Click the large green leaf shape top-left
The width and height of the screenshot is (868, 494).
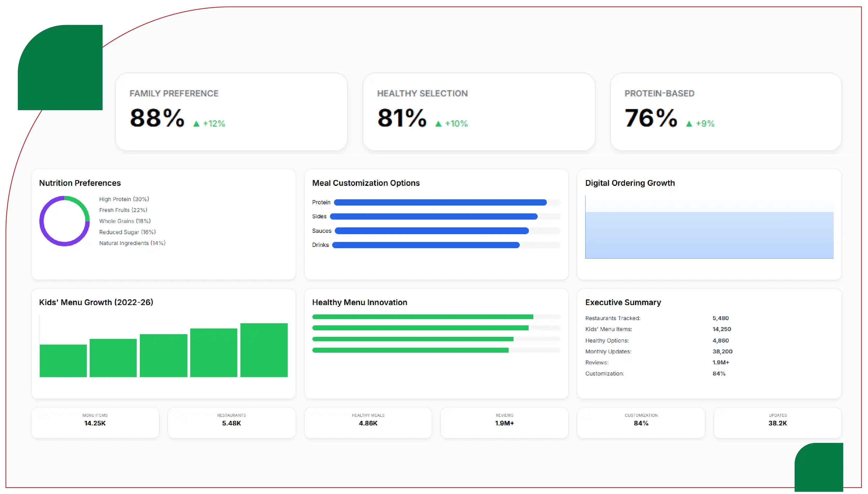[x=60, y=67]
